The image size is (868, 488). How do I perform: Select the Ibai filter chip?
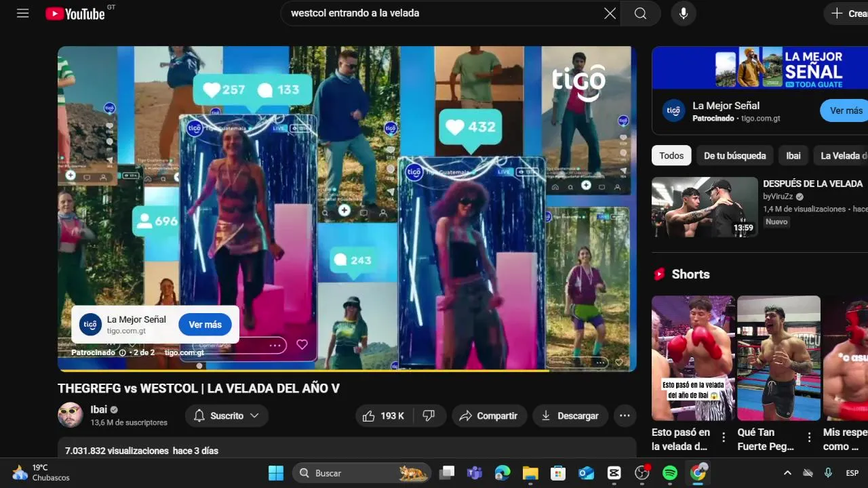[x=793, y=155]
